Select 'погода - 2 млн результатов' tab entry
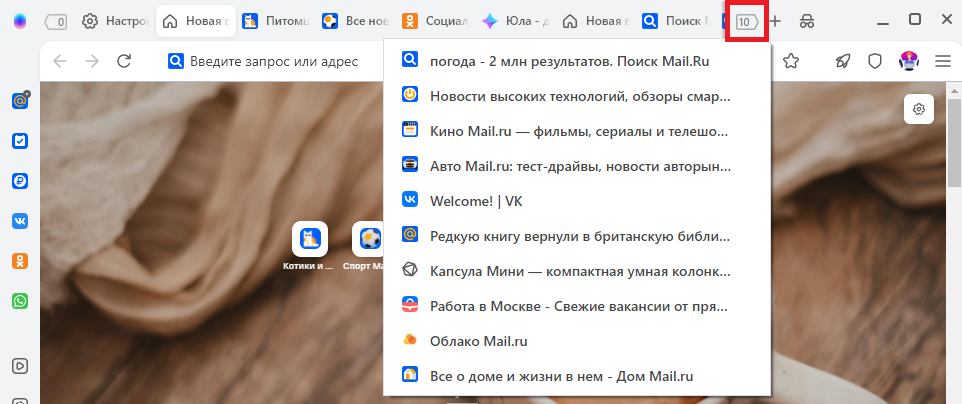Screen dimensions: 962x404 [577, 61]
